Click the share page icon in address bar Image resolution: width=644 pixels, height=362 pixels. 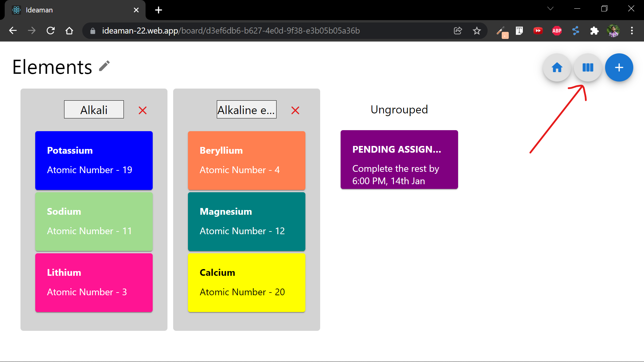pyautogui.click(x=458, y=31)
